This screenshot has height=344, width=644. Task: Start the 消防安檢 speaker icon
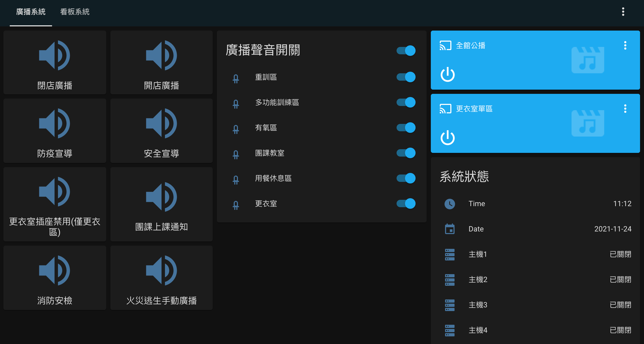55,270
